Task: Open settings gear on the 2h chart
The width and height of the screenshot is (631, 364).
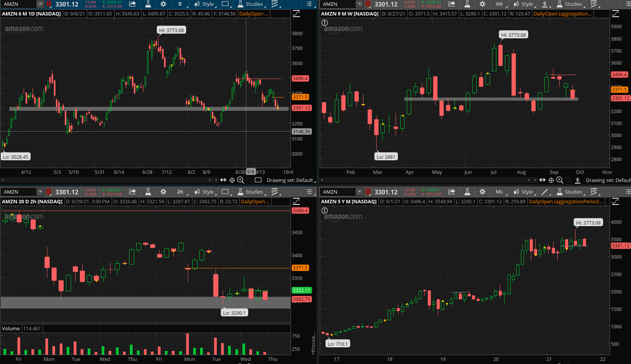Action: (x=164, y=192)
